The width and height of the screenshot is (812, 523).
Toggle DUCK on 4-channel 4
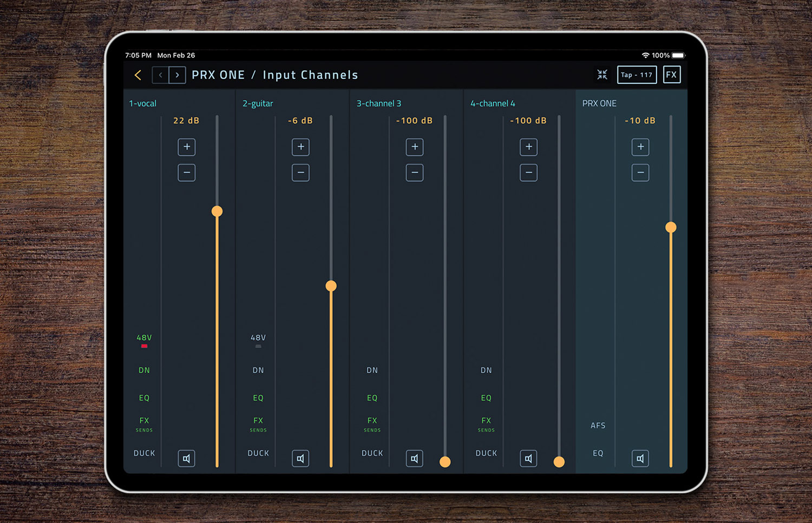coord(486,453)
